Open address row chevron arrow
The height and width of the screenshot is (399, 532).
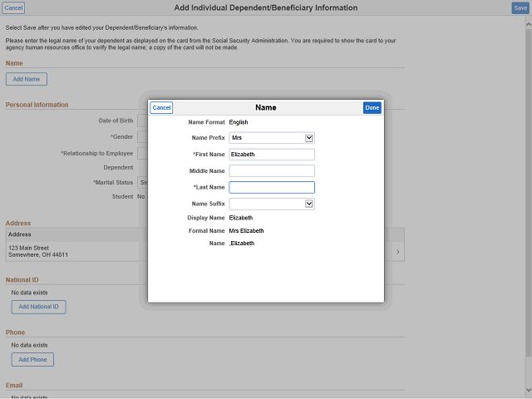point(398,252)
